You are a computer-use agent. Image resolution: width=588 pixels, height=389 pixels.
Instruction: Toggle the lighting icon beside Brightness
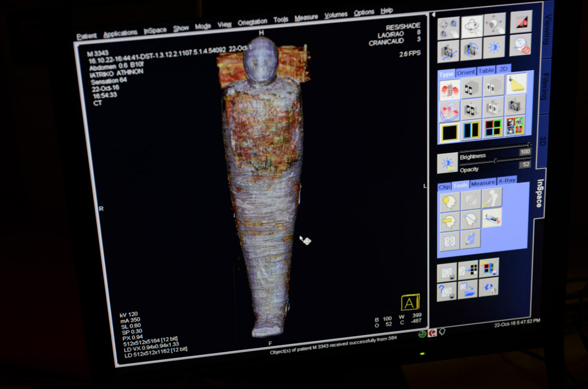point(447,163)
